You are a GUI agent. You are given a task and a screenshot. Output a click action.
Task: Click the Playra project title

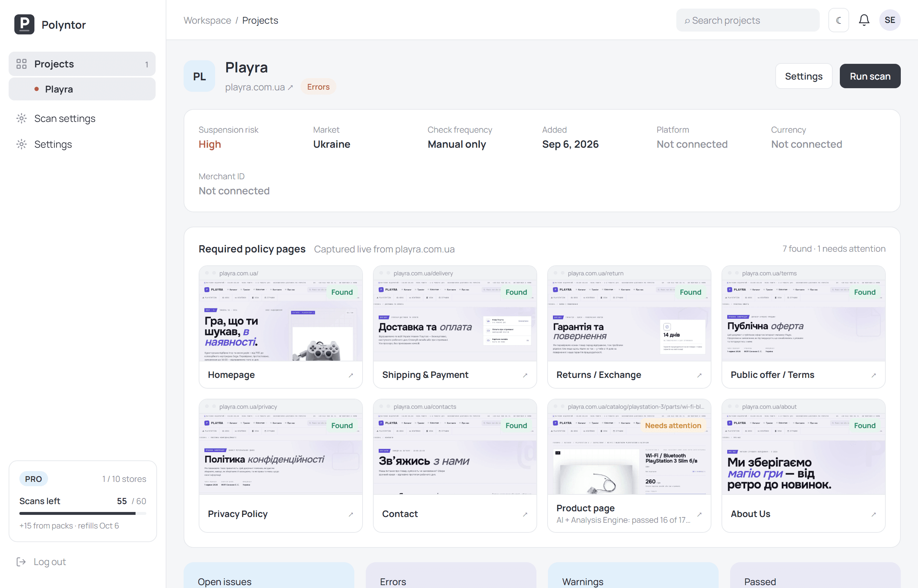(246, 67)
